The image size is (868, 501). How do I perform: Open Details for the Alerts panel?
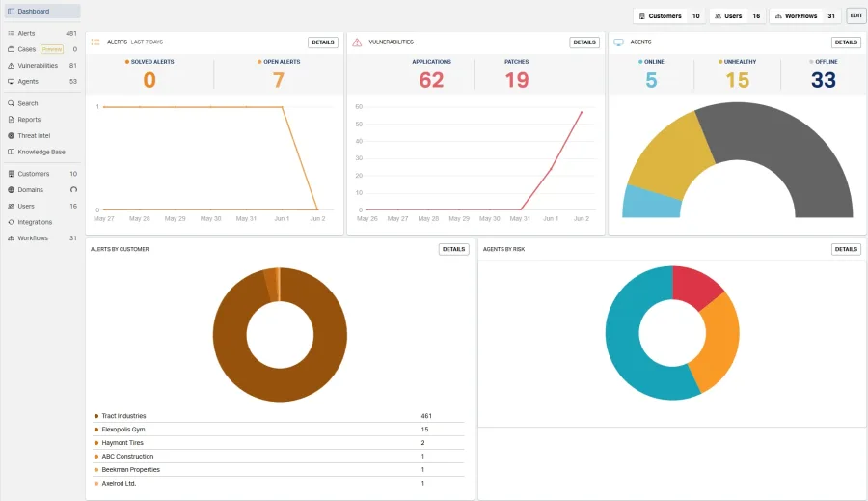[323, 42]
